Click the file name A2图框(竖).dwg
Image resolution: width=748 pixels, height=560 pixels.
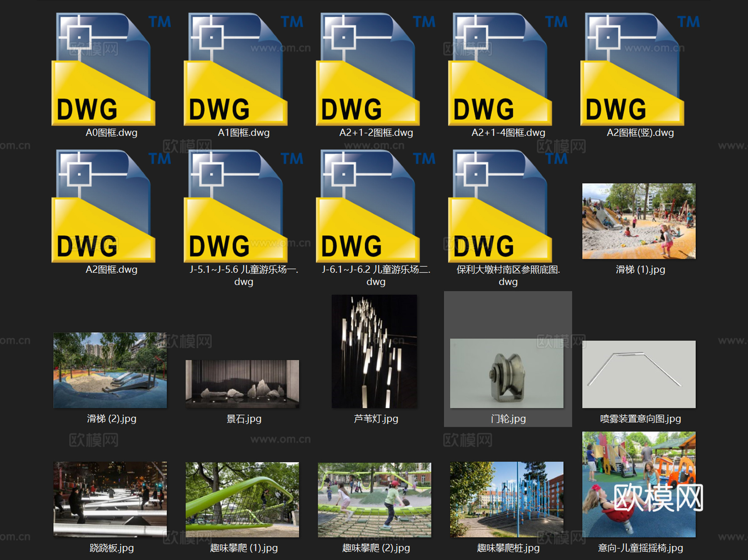[x=640, y=133]
